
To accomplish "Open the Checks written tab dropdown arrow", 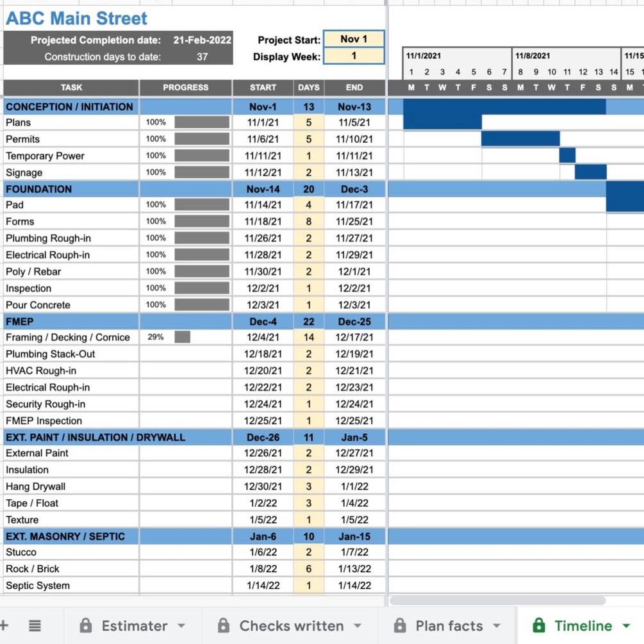I will [358, 626].
